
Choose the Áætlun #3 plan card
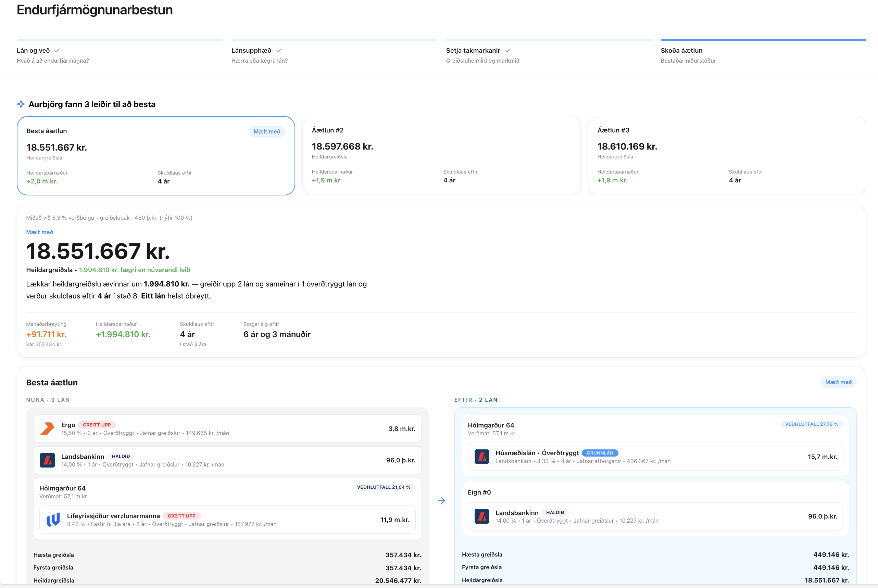(727, 156)
